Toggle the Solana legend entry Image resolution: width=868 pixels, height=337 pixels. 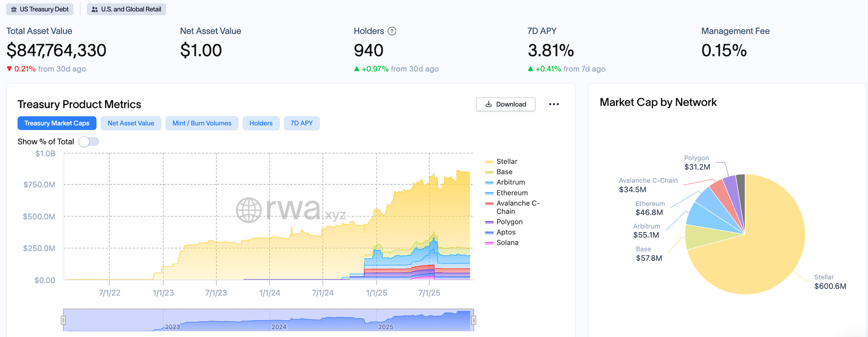coord(507,243)
